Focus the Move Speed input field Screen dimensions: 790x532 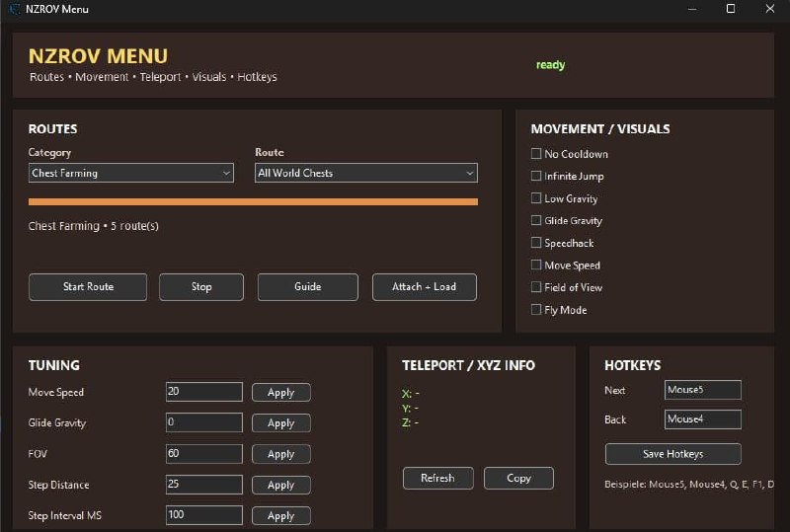204,392
